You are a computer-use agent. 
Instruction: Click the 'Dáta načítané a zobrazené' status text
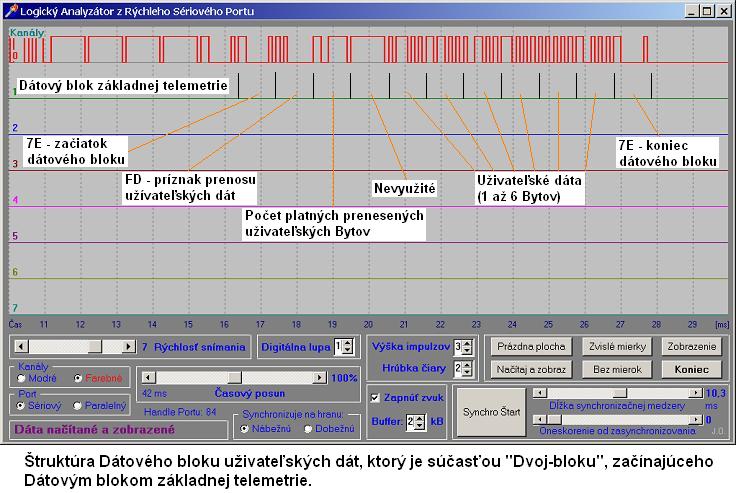pos(94,430)
